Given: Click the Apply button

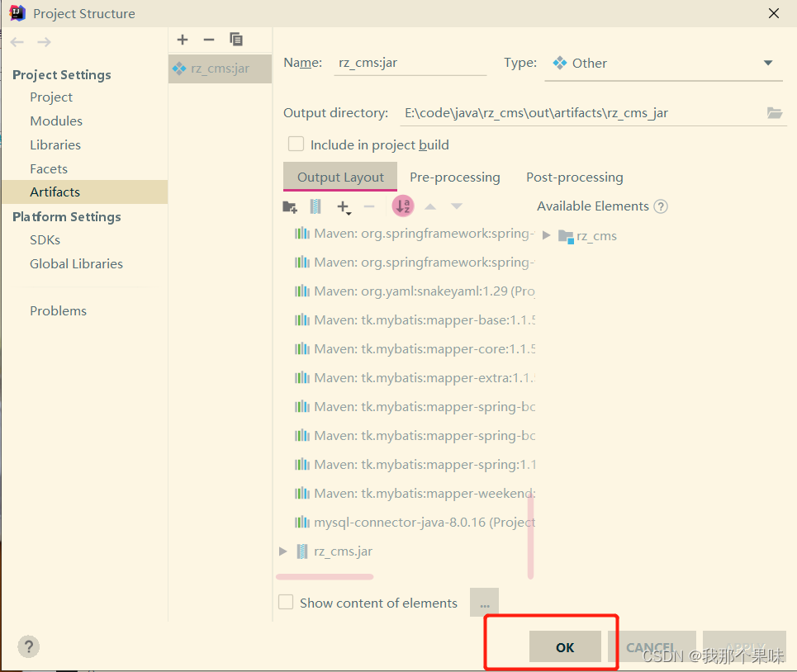Looking at the screenshot, I should click(744, 646).
